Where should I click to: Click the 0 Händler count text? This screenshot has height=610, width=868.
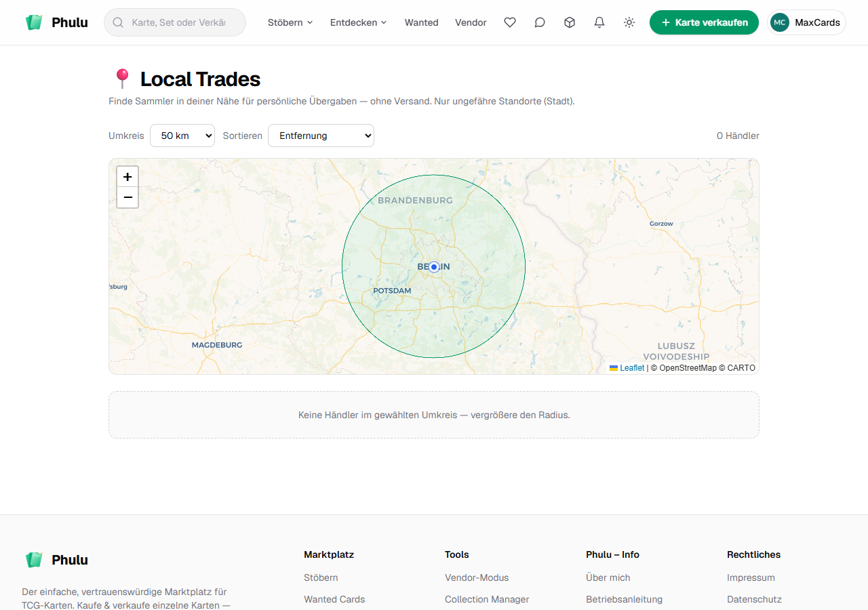[738, 136]
